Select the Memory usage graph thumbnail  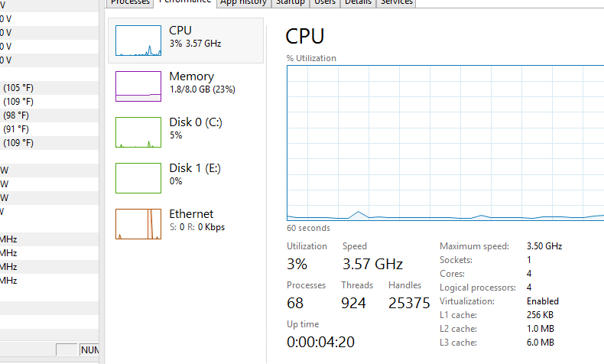138,86
